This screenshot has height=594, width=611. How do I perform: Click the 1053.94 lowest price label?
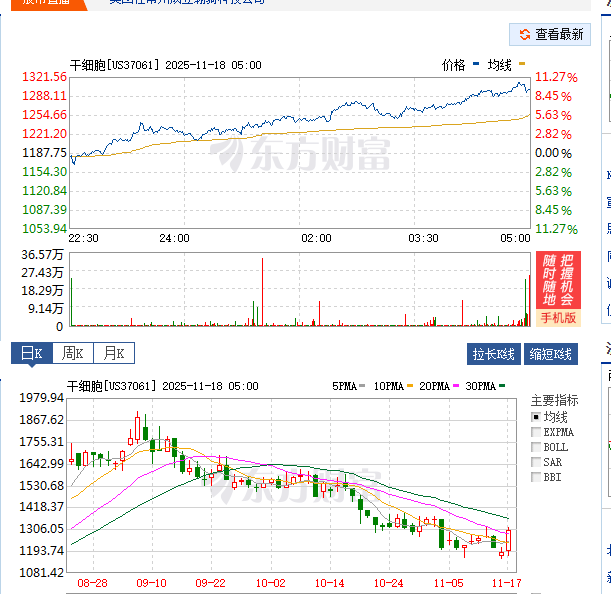click(44, 229)
